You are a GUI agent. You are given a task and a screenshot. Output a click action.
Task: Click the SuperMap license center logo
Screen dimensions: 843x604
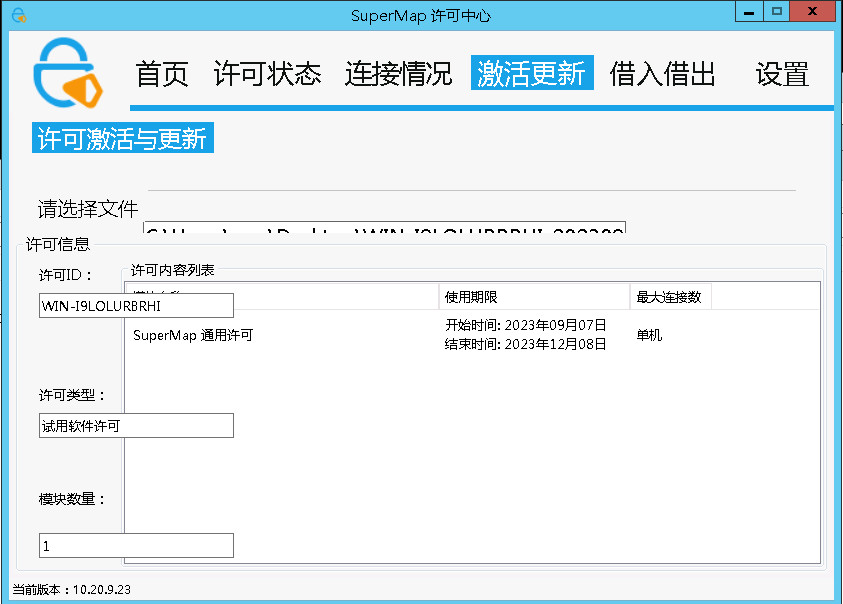68,73
